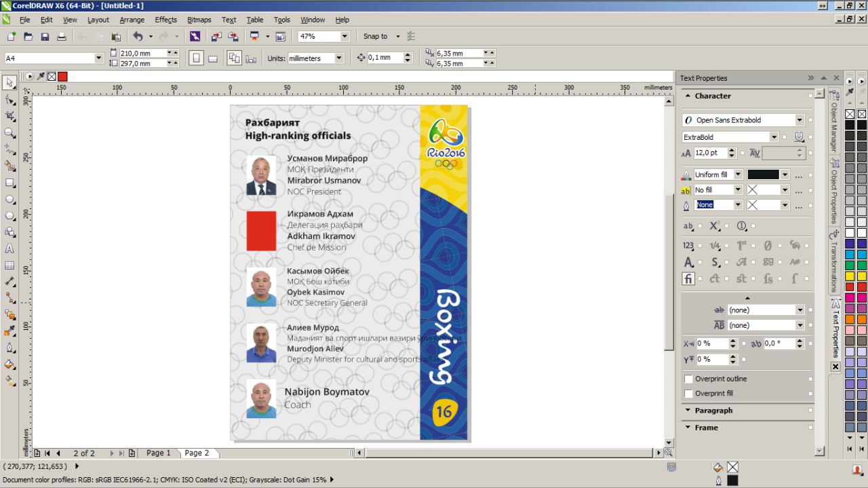The image size is (868, 488).
Task: Toggle All pages layout button
Action: pos(234,58)
